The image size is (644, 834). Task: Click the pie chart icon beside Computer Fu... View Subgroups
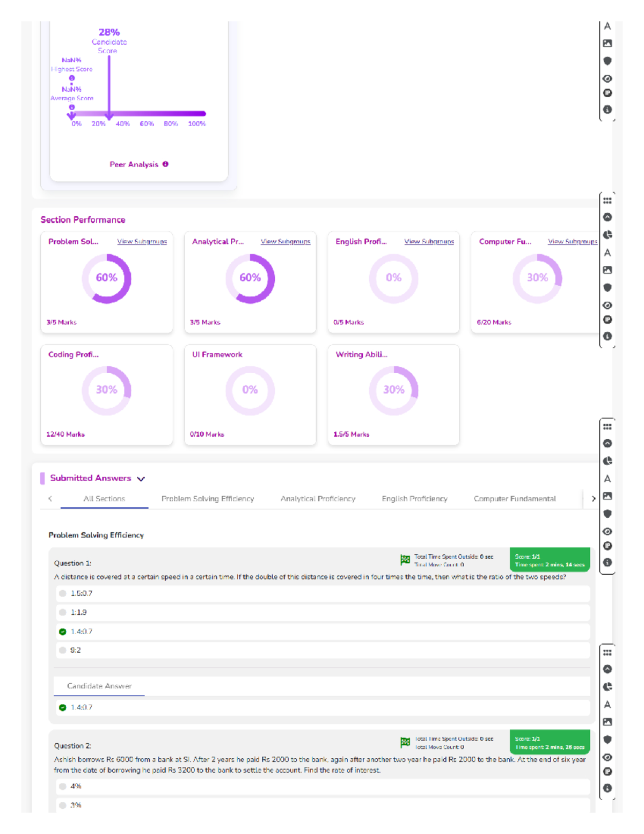pyautogui.click(x=608, y=235)
